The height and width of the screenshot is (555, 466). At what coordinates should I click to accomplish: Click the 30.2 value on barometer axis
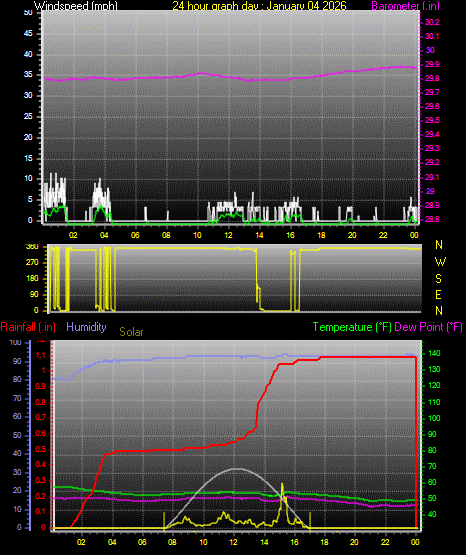pyautogui.click(x=432, y=22)
